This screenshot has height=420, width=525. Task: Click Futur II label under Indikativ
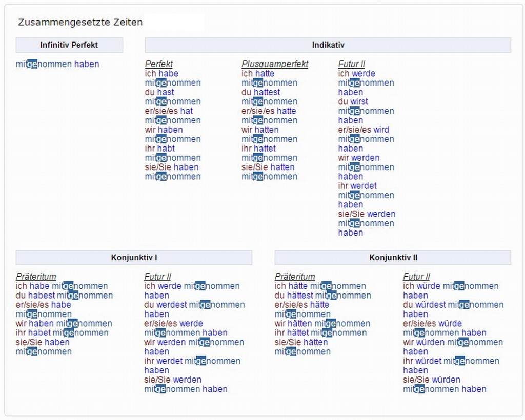coord(352,65)
